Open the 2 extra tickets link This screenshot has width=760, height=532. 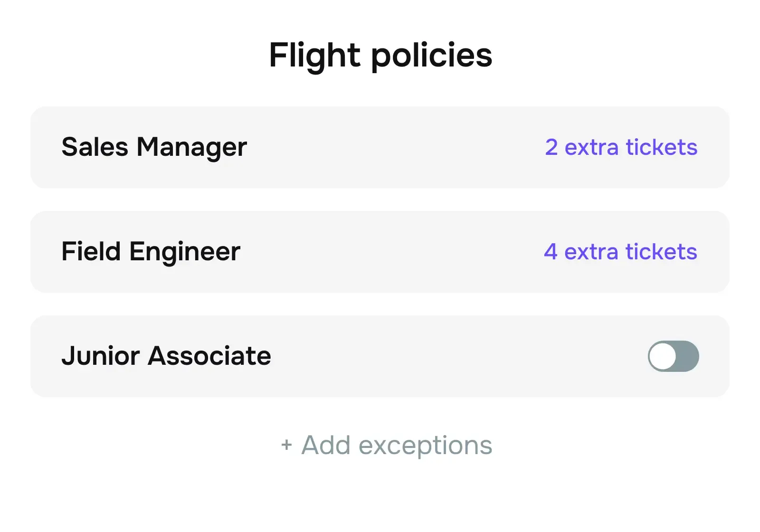pos(621,147)
